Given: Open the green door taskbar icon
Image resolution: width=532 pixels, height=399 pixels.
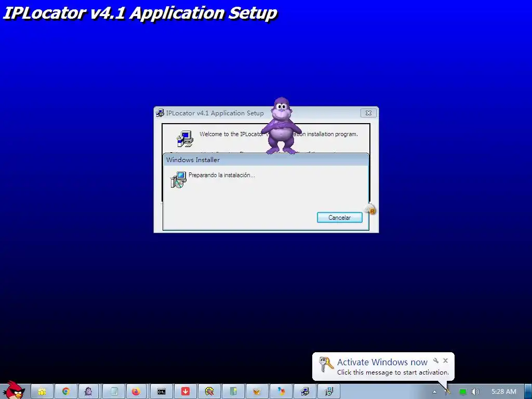Looking at the screenshot, I should click(233, 392).
